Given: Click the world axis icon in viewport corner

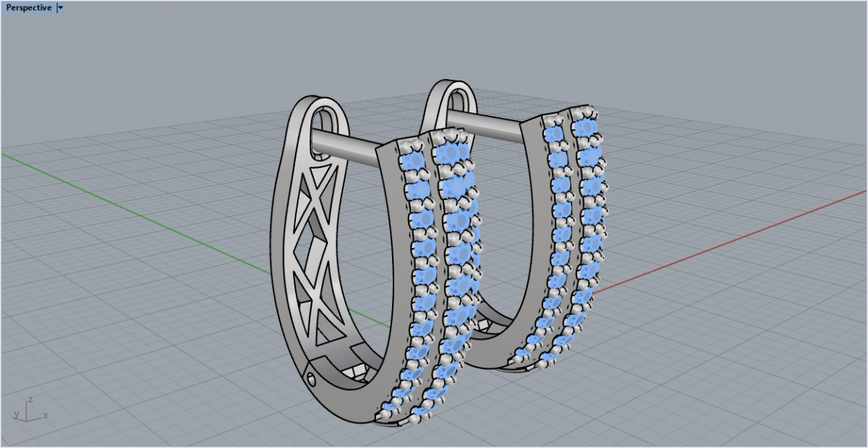Looking at the screenshot, I should click(30, 409).
